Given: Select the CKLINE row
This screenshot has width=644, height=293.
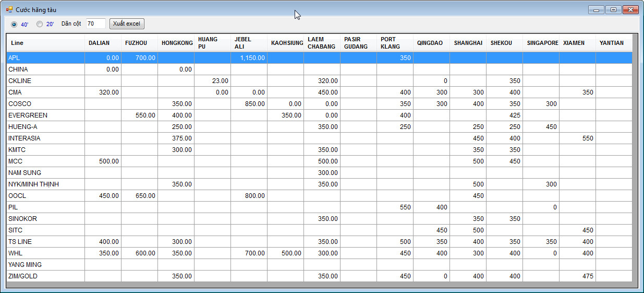Looking at the screenshot, I should click(319, 80).
